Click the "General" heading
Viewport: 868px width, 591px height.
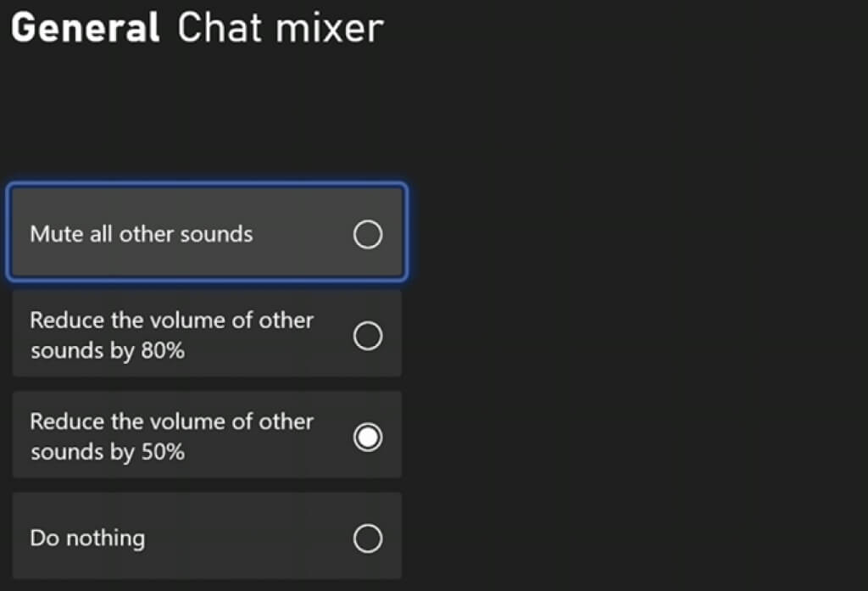tap(86, 28)
